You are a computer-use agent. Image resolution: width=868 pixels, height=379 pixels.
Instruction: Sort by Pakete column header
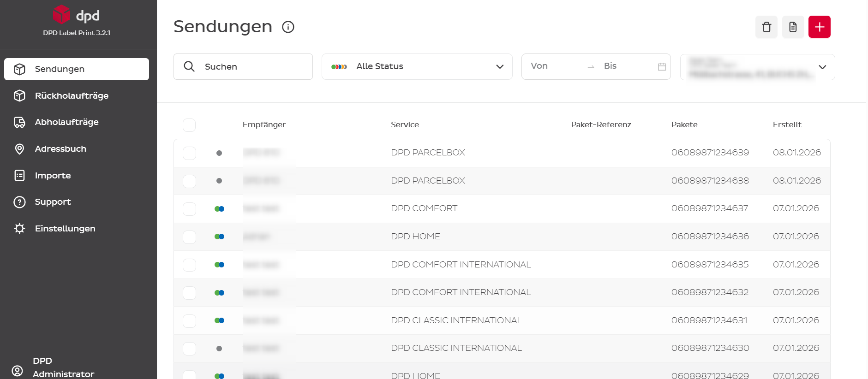(x=684, y=124)
